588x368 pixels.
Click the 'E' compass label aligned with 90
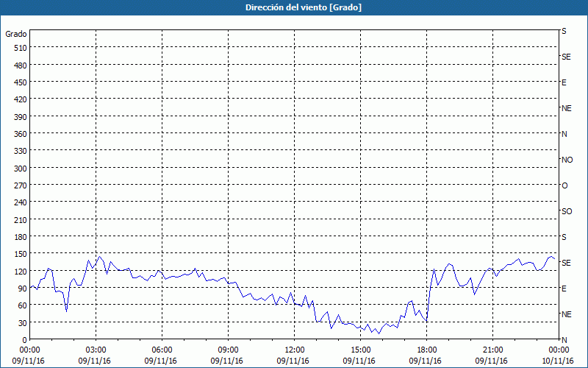coord(564,289)
